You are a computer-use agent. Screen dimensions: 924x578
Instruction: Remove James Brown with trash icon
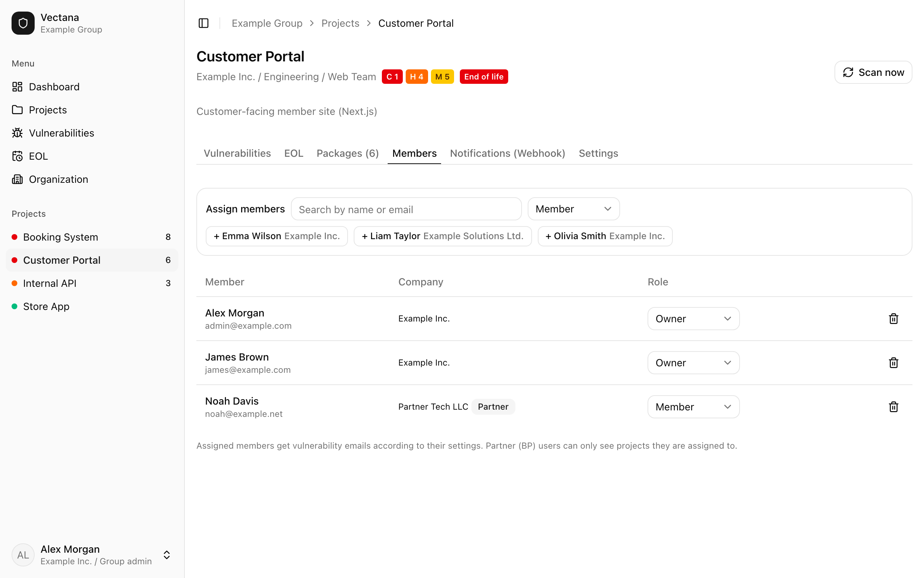[x=893, y=362]
